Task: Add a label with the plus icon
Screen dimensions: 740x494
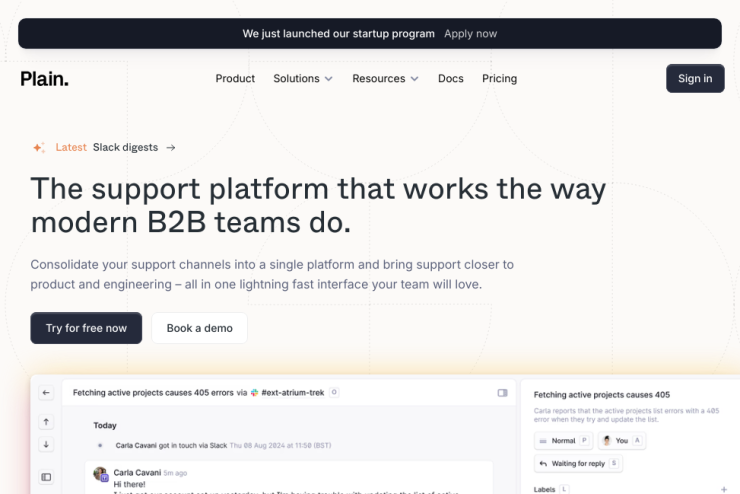Action: (x=724, y=490)
